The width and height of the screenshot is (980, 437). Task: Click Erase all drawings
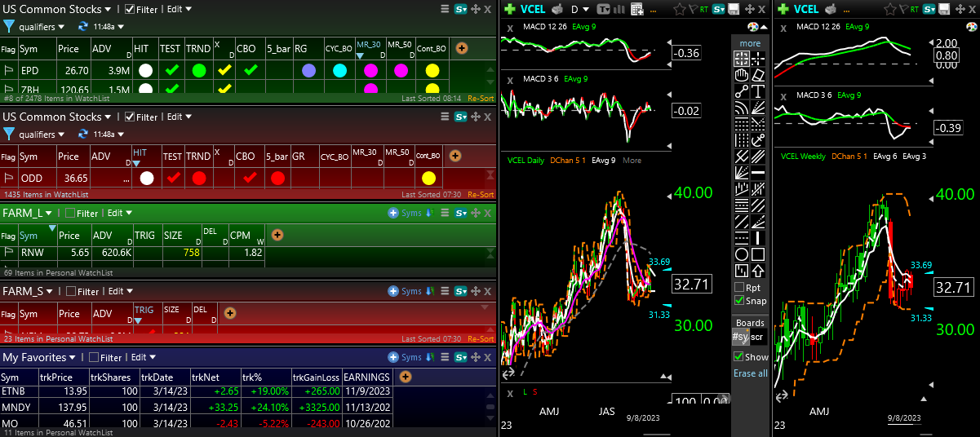(750, 373)
